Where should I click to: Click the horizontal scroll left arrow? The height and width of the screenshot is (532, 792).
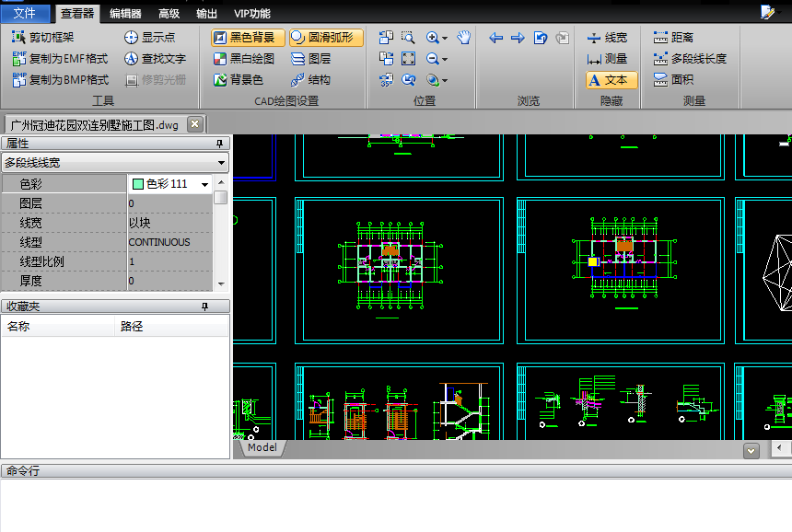780,447
